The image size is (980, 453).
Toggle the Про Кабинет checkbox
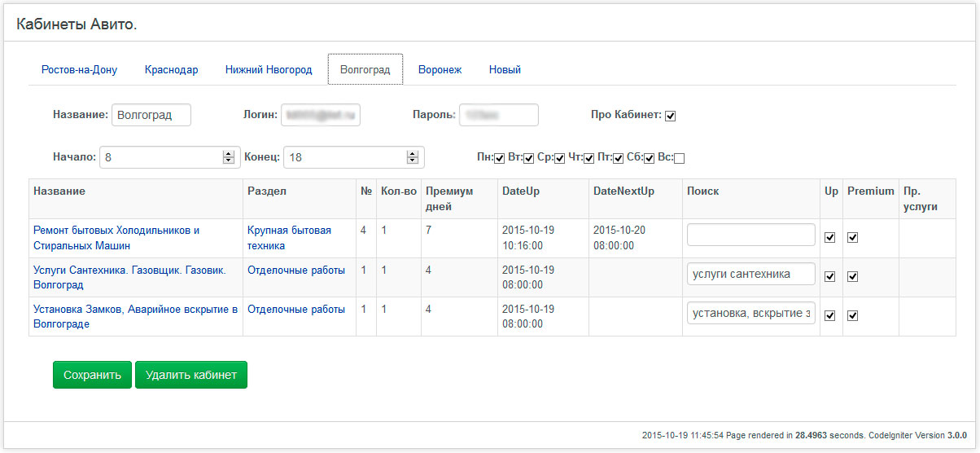(x=671, y=116)
